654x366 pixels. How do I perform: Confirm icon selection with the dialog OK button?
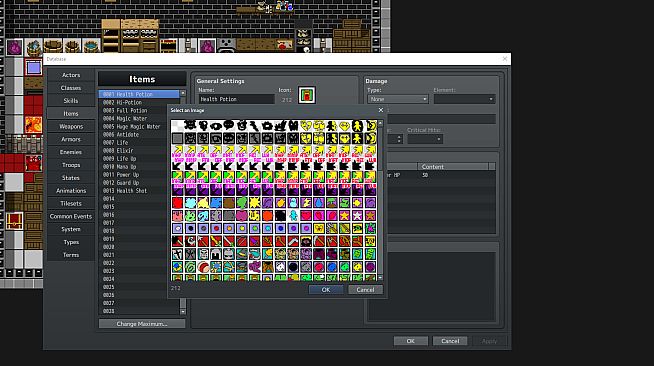(x=326, y=290)
